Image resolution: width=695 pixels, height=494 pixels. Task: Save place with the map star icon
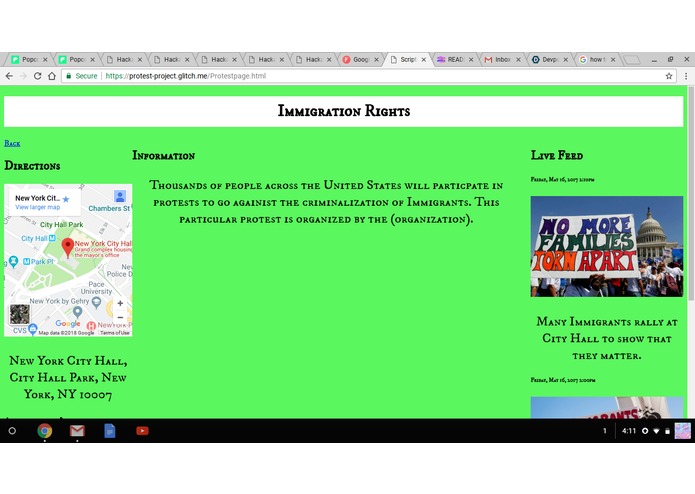tap(66, 199)
